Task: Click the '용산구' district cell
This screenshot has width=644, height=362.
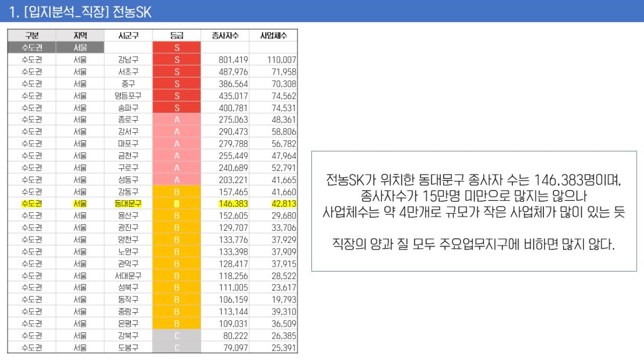Action: [128, 215]
